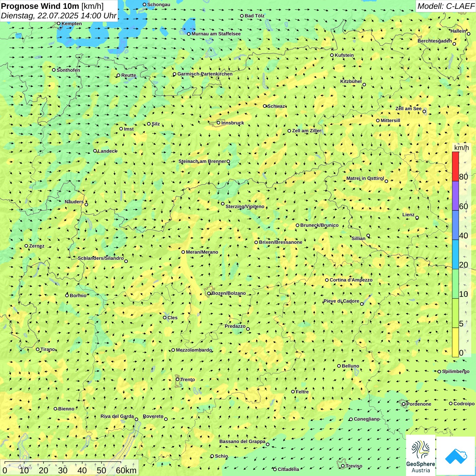Viewport: 476px width, 476px height.
Task: Click the 'Brixen/Bressanone' label
Action: [280, 242]
